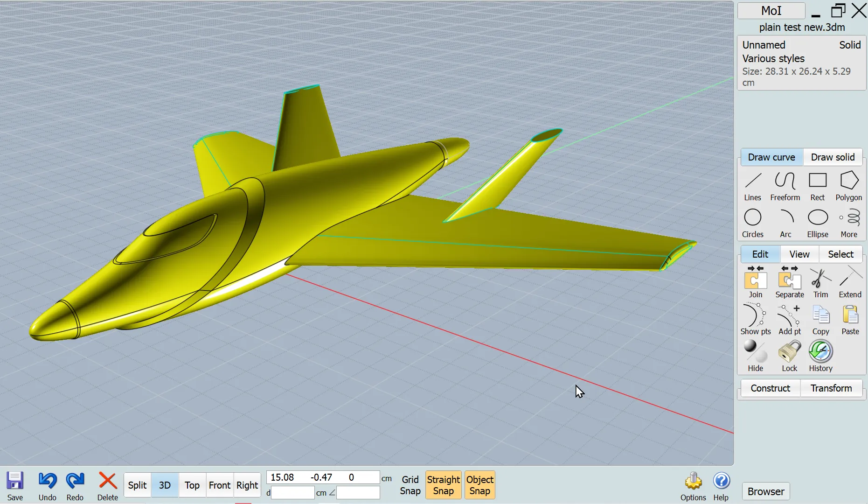Pick the Ellipse tool
The width and height of the screenshot is (868, 504).
[817, 223]
